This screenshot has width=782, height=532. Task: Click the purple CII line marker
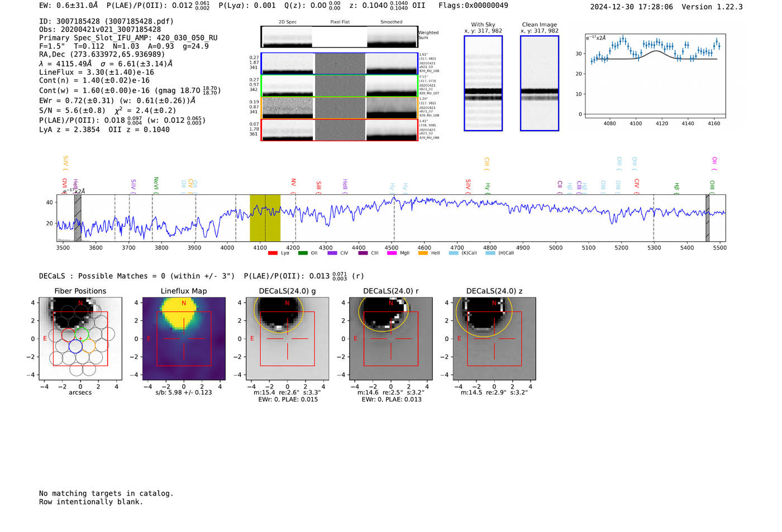pos(560,188)
